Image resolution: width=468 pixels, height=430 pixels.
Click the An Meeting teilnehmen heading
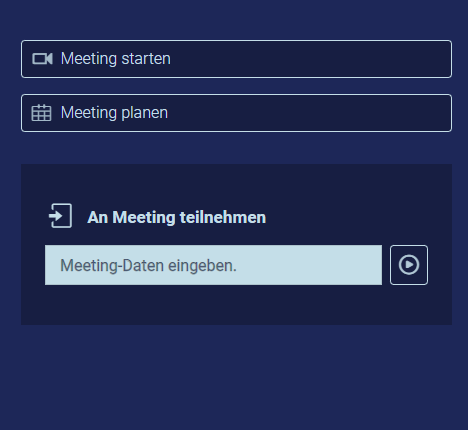click(177, 217)
